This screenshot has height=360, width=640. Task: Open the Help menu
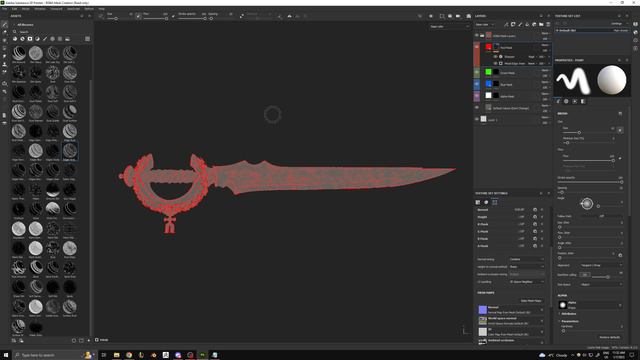102,9
